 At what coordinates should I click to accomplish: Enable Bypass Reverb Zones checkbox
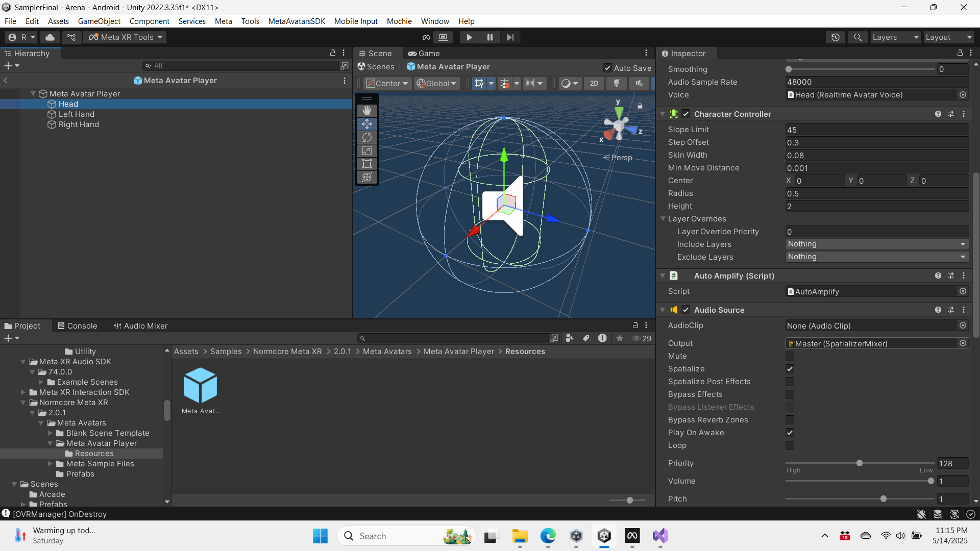coord(790,420)
